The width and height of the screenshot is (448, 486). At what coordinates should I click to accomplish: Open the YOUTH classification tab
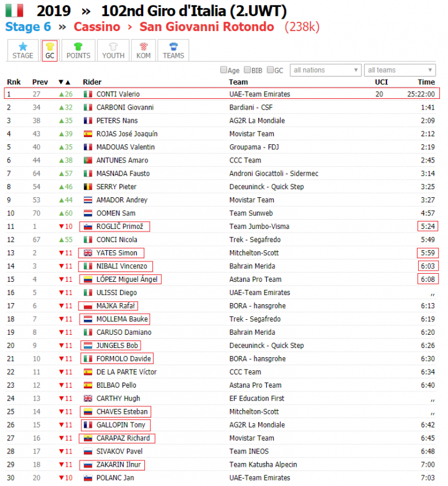[x=113, y=50]
